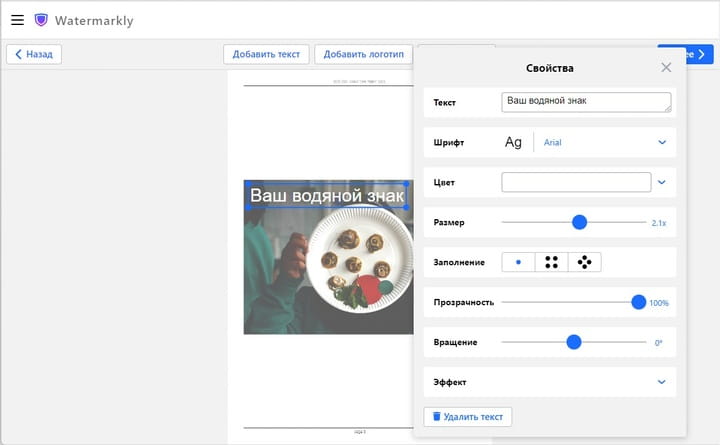
Task: Select four-dot grid fill mode
Action: tap(551, 262)
